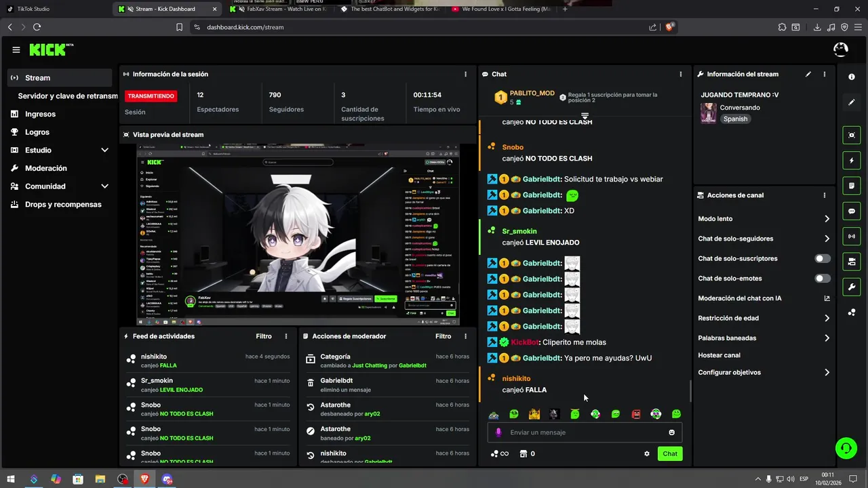Toggle the chat bubble panel icon in right rail
The image size is (868, 488).
tap(852, 211)
